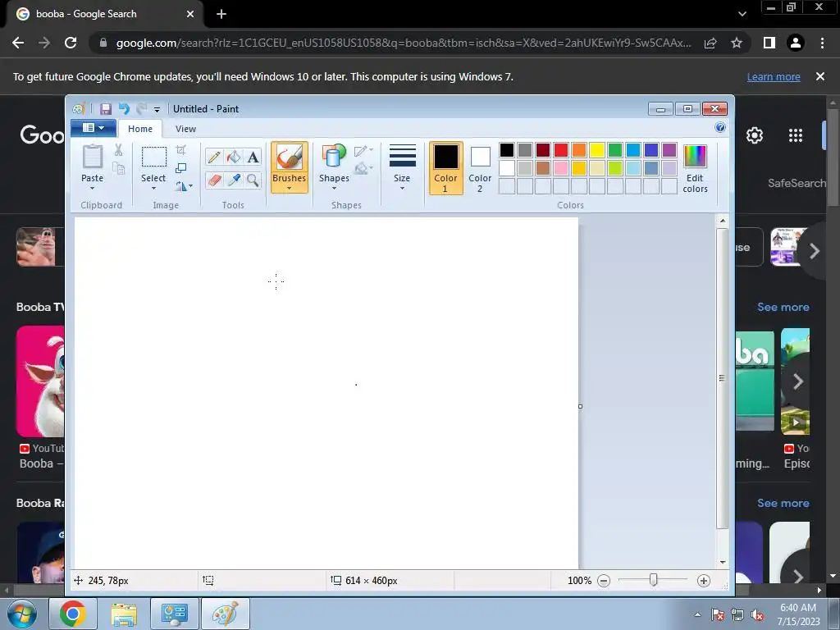840x630 pixels.
Task: Click the rectangular Select tool button
Action: point(153,157)
